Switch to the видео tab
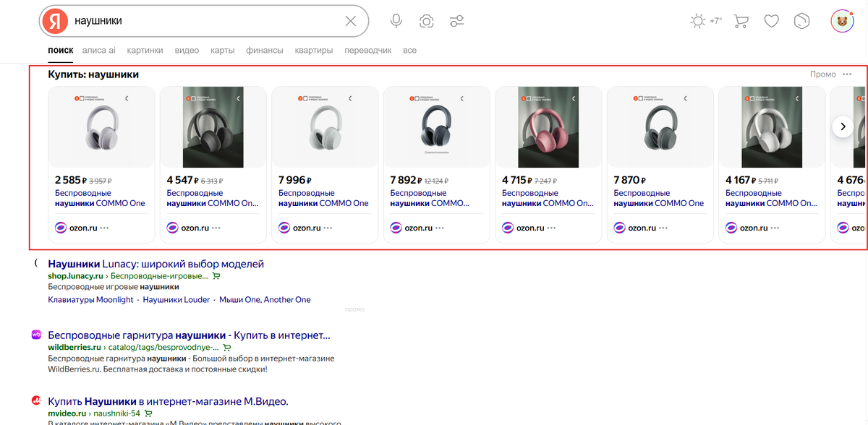 coord(187,51)
